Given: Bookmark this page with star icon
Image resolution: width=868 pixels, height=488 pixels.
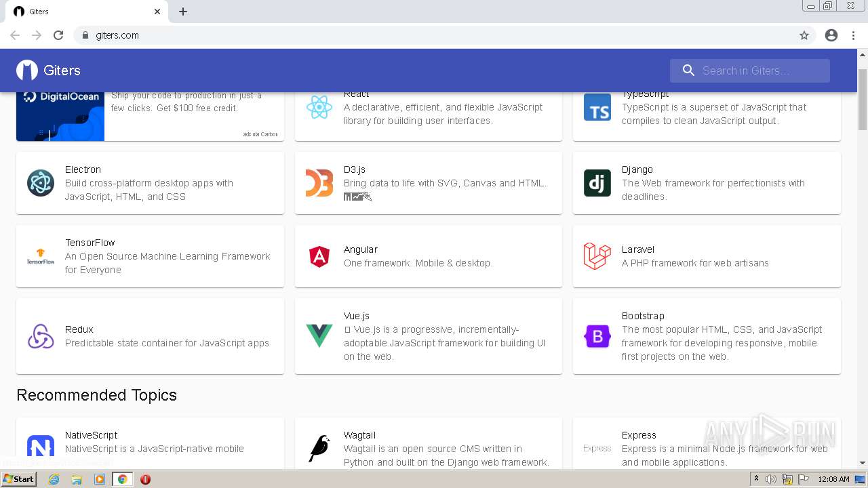Looking at the screenshot, I should click(804, 35).
